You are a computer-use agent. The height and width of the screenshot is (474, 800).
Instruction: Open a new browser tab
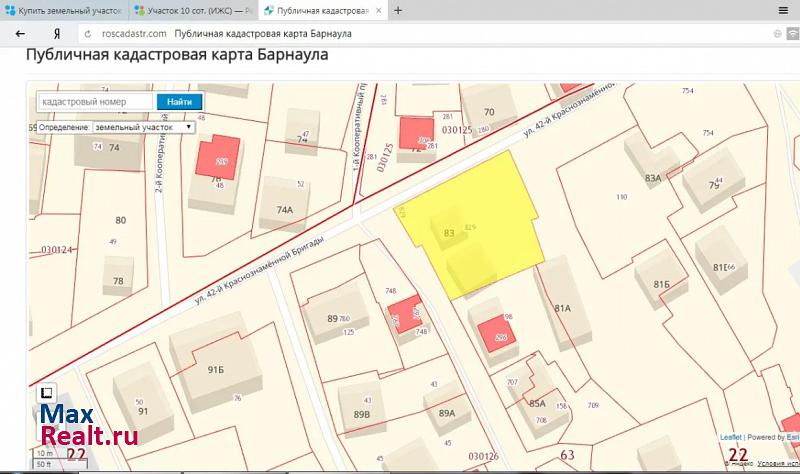(398, 11)
